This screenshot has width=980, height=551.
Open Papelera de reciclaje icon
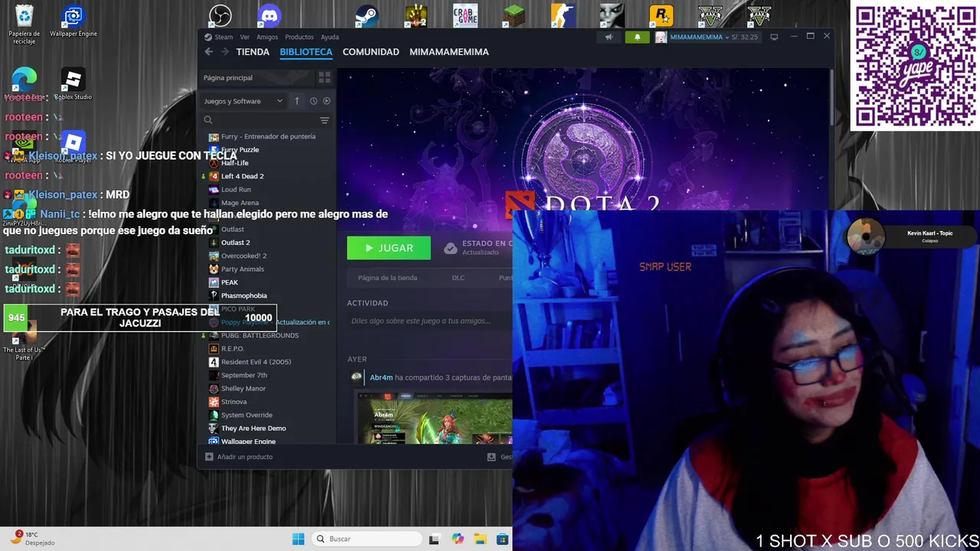[x=24, y=24]
